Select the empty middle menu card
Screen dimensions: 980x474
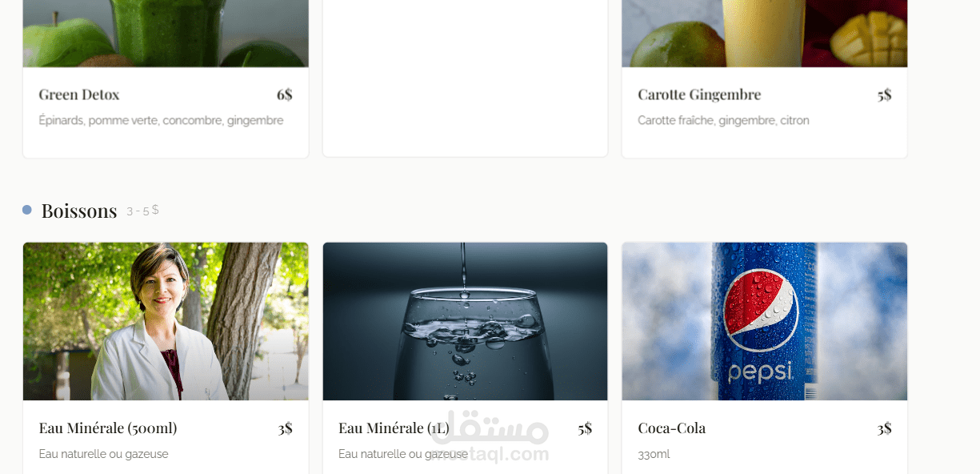[x=465, y=78]
